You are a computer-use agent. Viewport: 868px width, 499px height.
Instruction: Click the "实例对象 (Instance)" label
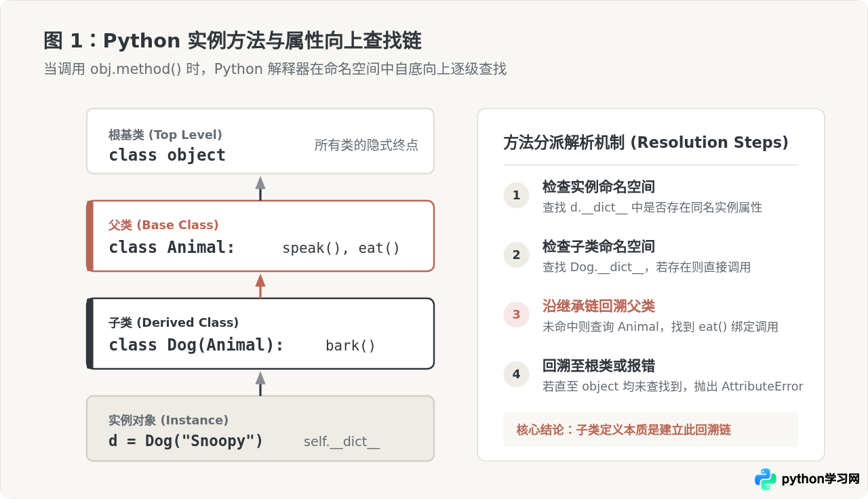click(168, 420)
